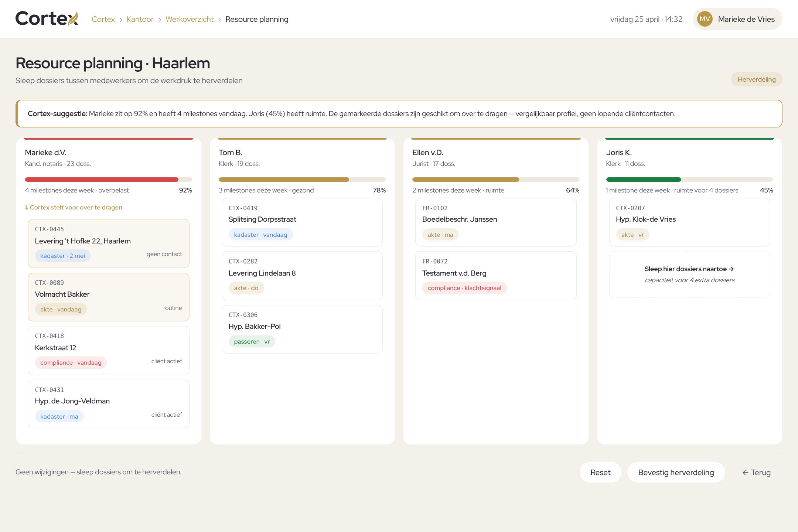The width and height of the screenshot is (798, 532).
Task: Select dossier CTX-0445 Levering 't Hofke 22
Action: coord(109,243)
